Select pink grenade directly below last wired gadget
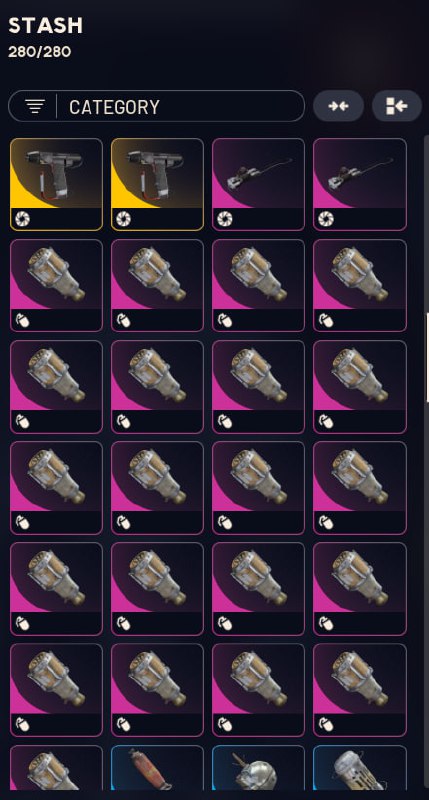The width and height of the screenshot is (429, 800). pos(360,285)
